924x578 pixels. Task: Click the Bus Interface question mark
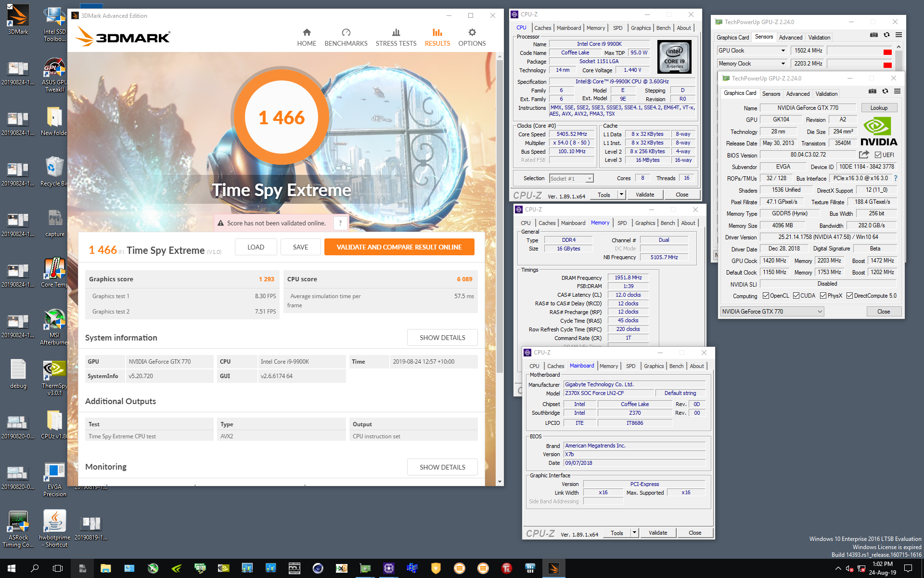[896, 178]
